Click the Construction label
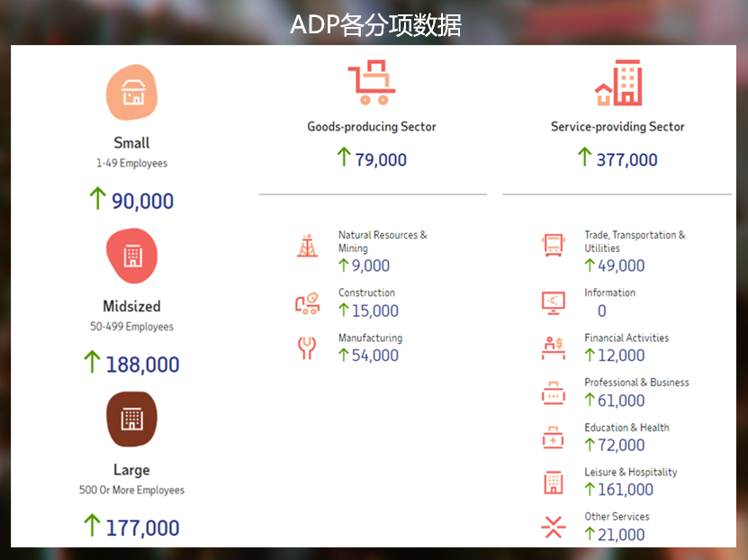The width and height of the screenshot is (748, 560). (x=367, y=293)
